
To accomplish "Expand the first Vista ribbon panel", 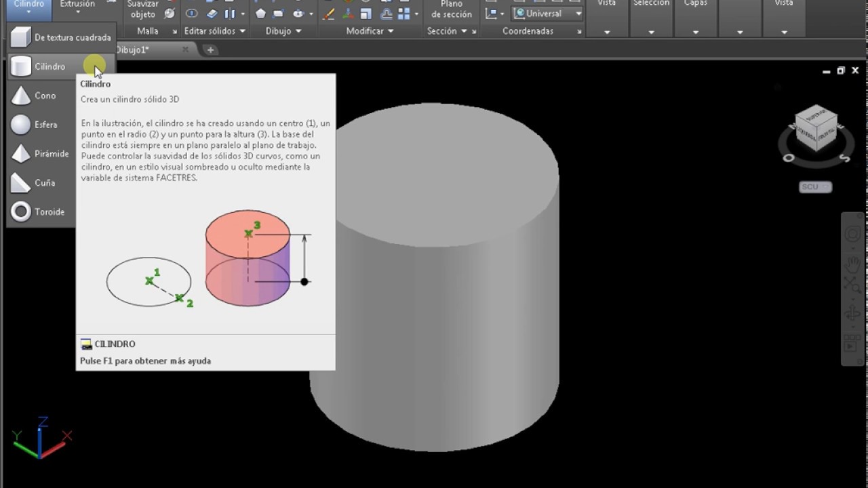I will (x=606, y=32).
